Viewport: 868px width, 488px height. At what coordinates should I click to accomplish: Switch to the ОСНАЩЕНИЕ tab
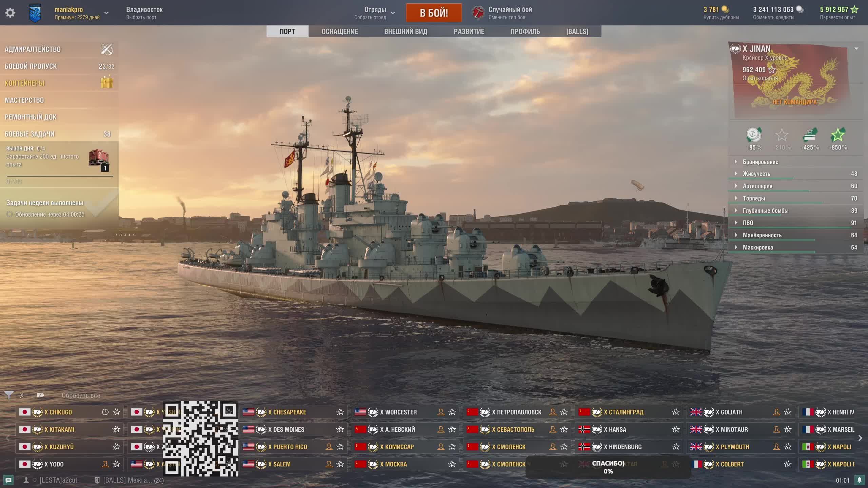(x=340, y=32)
